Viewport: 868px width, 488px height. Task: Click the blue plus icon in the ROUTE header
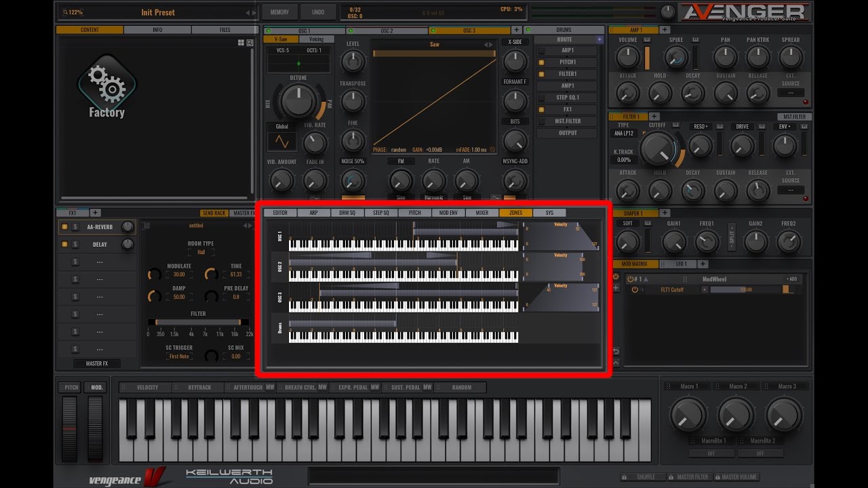click(599, 40)
